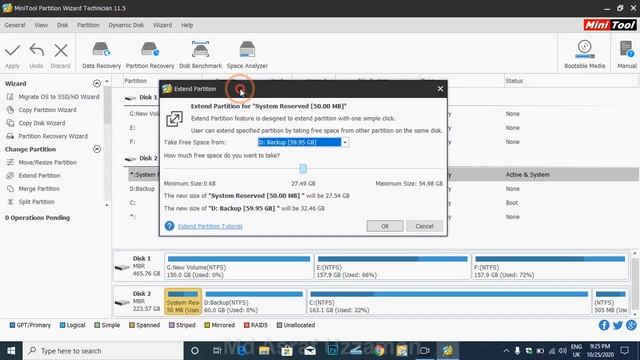This screenshot has width=640, height=360.
Task: Open the Wizard menu
Action: [162, 25]
